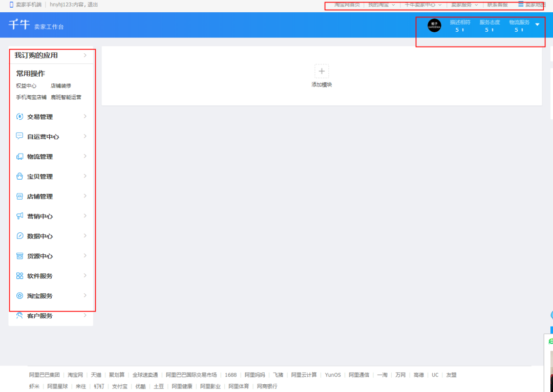Open the 货源中心 sidebar menu item
This screenshot has width=553, height=392.
coord(40,256)
